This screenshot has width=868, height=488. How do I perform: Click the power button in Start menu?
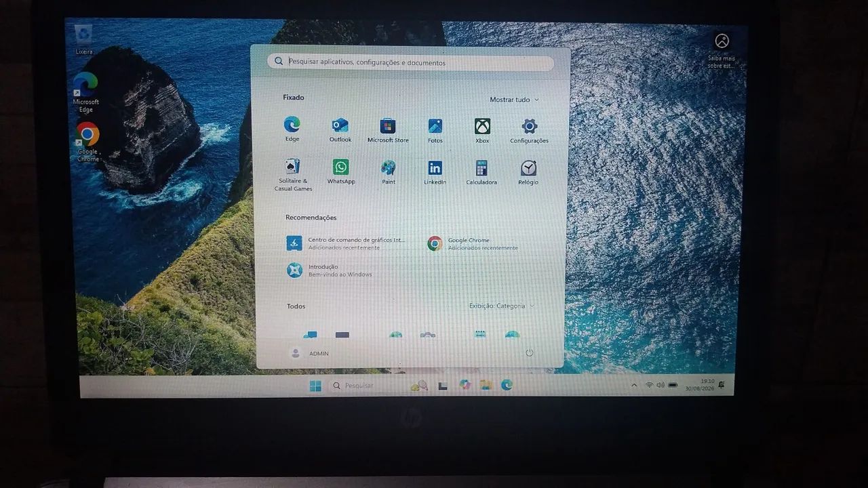530,353
